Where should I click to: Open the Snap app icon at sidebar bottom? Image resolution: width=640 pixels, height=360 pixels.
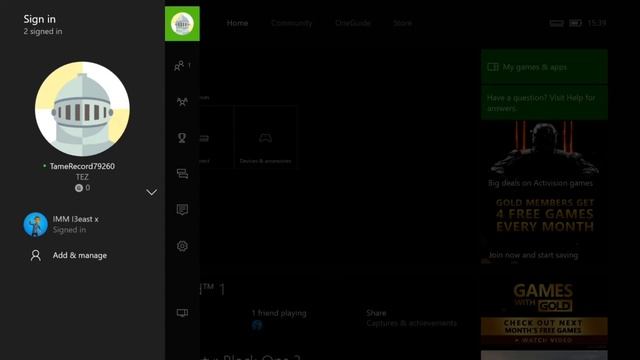click(182, 313)
